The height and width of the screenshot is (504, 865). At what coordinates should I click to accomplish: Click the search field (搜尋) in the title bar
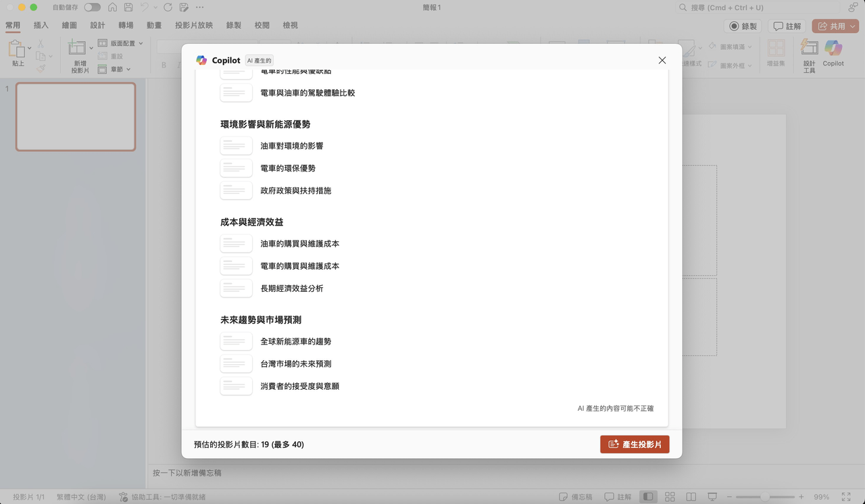757,7
